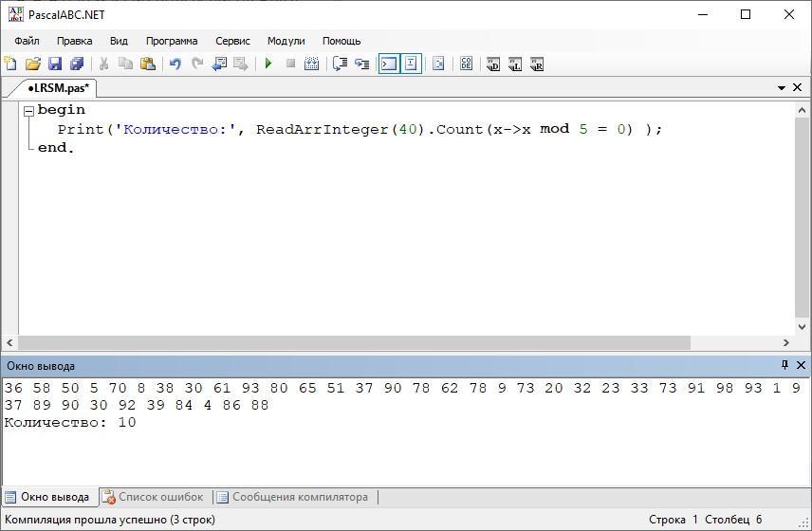Click the 'Окно вывода' panel header title
The width and height of the screenshot is (812, 531).
(41, 366)
